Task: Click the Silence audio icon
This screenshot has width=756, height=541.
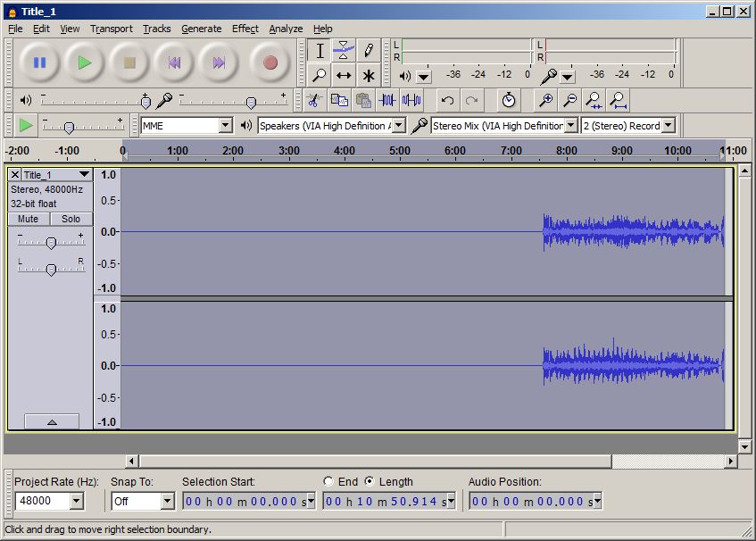Action: pos(411,100)
